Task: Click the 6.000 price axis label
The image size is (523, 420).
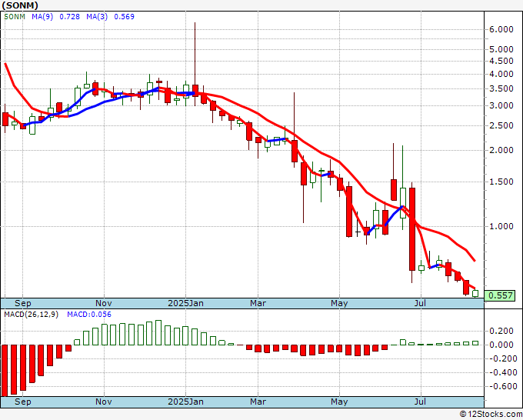Action: click(501, 29)
